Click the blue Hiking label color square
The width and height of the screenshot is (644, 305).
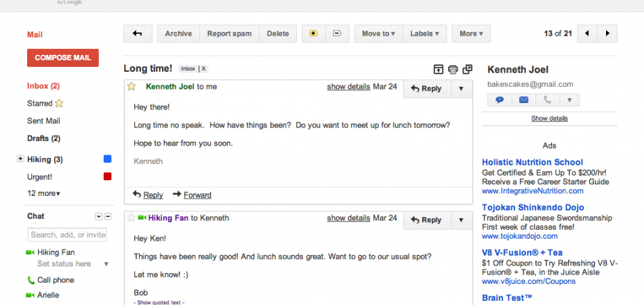107,159
